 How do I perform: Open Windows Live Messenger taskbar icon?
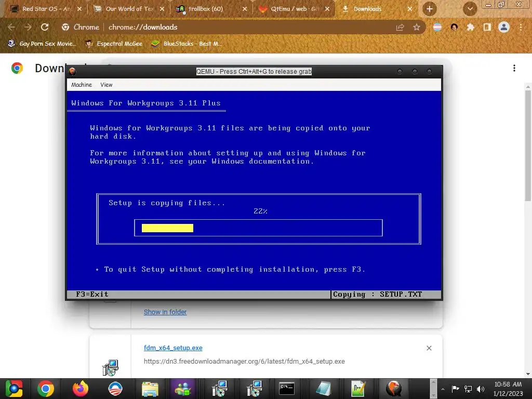(x=183, y=389)
